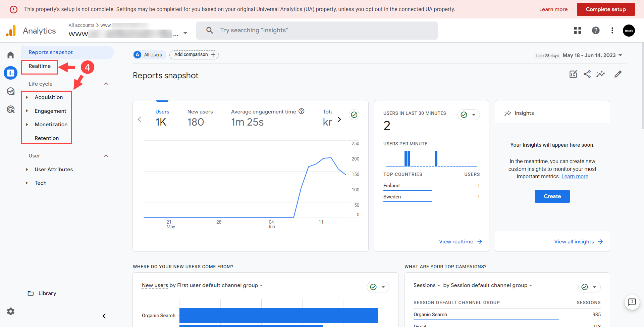Click the Complete setup button
Viewport: 644px width, 327px height.
(x=605, y=9)
